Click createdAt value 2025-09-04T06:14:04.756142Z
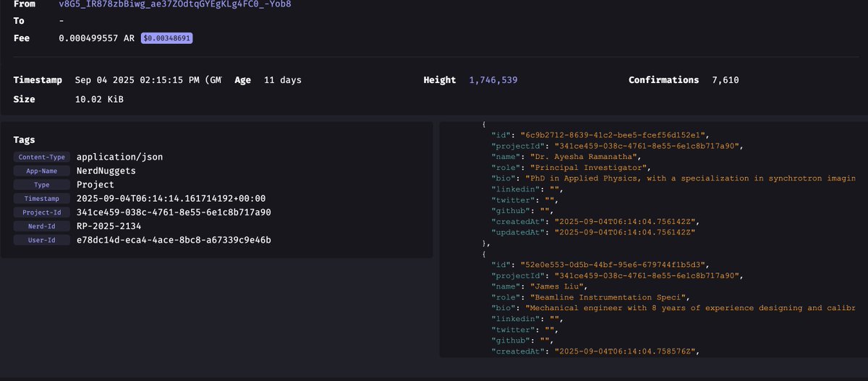The width and height of the screenshot is (868, 381). coord(626,222)
